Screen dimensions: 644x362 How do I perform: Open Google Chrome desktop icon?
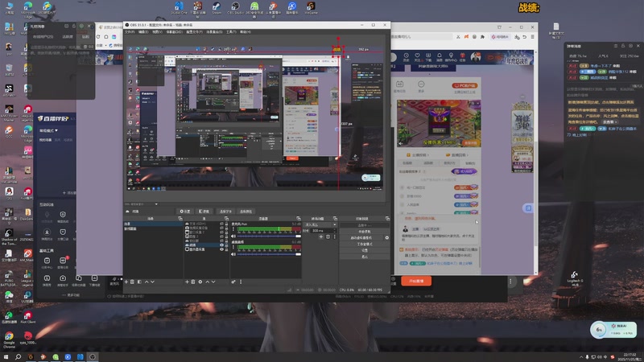pyautogui.click(x=9, y=339)
